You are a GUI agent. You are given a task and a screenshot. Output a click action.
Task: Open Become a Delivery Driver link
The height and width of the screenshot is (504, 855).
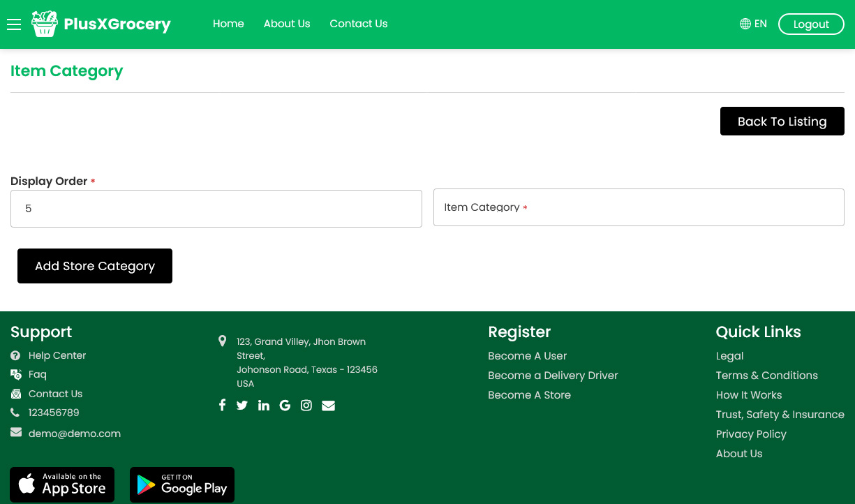coord(553,376)
